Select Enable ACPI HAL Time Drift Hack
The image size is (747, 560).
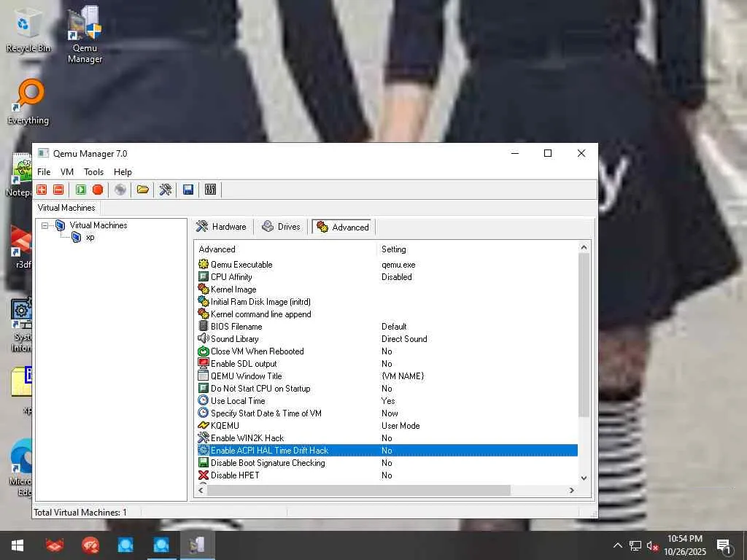(387, 450)
